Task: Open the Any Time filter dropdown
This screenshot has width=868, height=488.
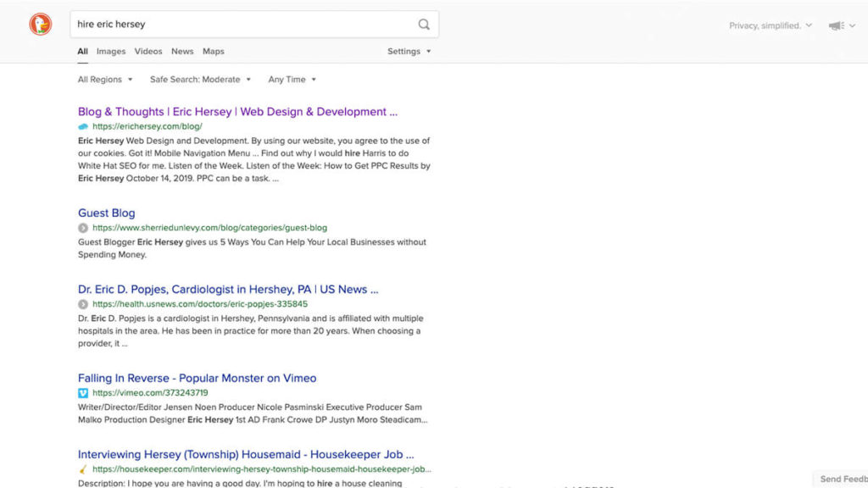Action: pos(292,80)
